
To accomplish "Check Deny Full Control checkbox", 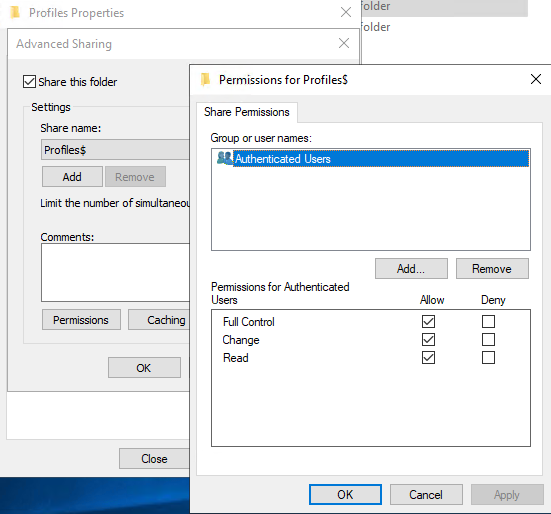I will (488, 321).
